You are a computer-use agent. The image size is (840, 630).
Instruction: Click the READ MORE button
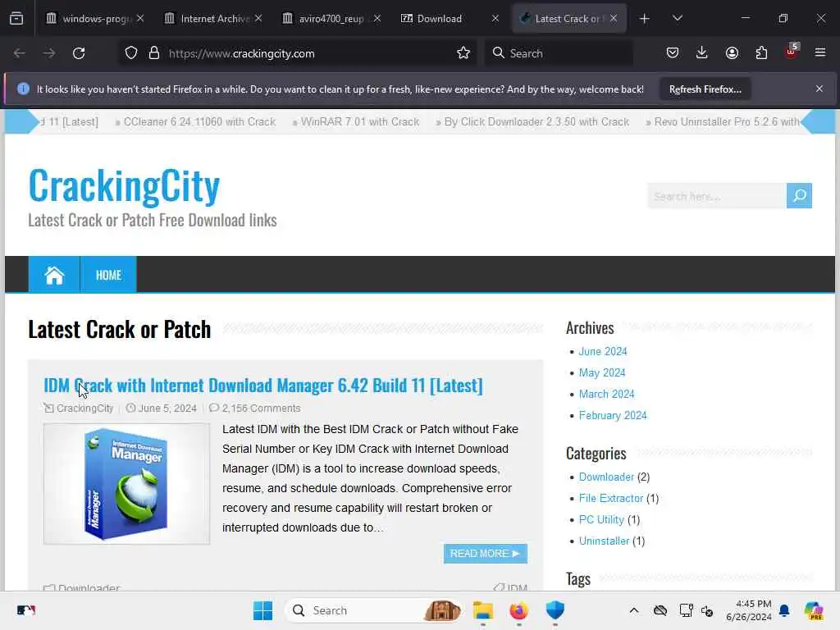pyautogui.click(x=486, y=554)
